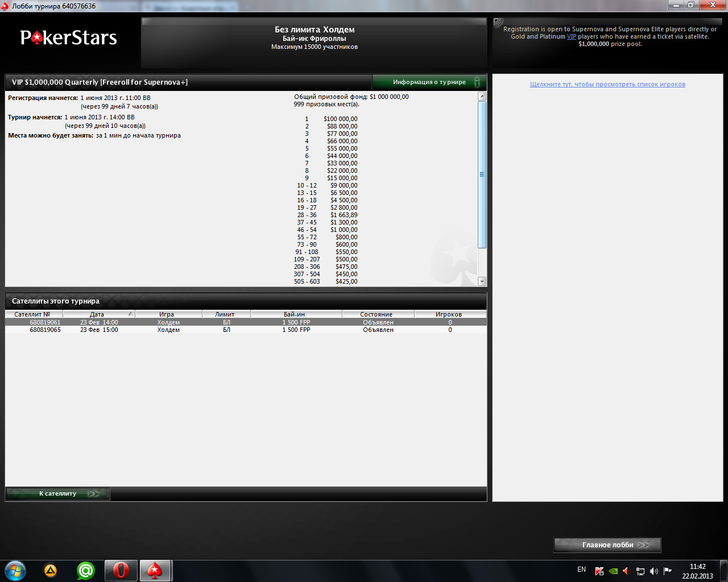The image size is (728, 582).
Task: Click the 23 Фев 14:00 date cell
Action: pyautogui.click(x=99, y=322)
